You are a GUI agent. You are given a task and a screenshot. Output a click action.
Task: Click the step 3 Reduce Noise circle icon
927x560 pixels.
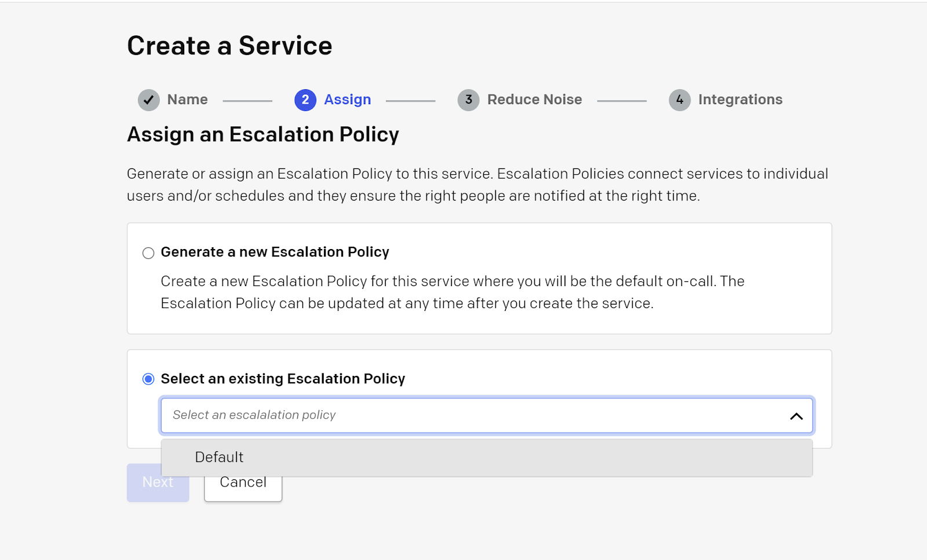click(468, 99)
